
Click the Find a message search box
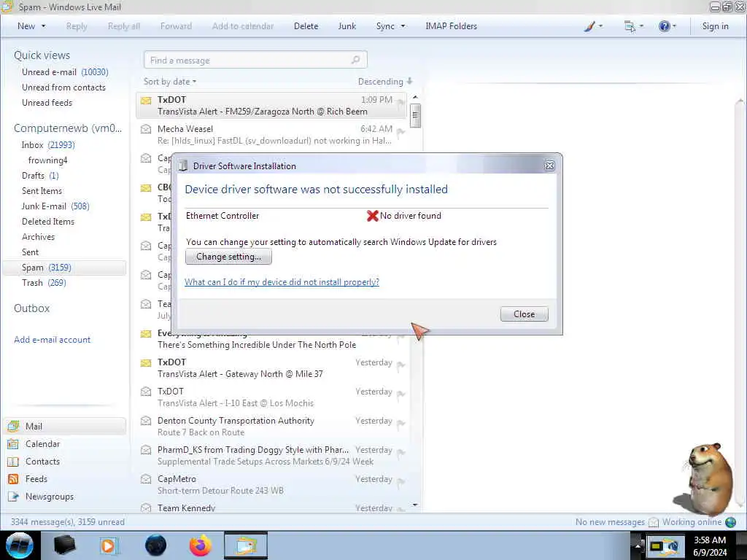coord(255,60)
